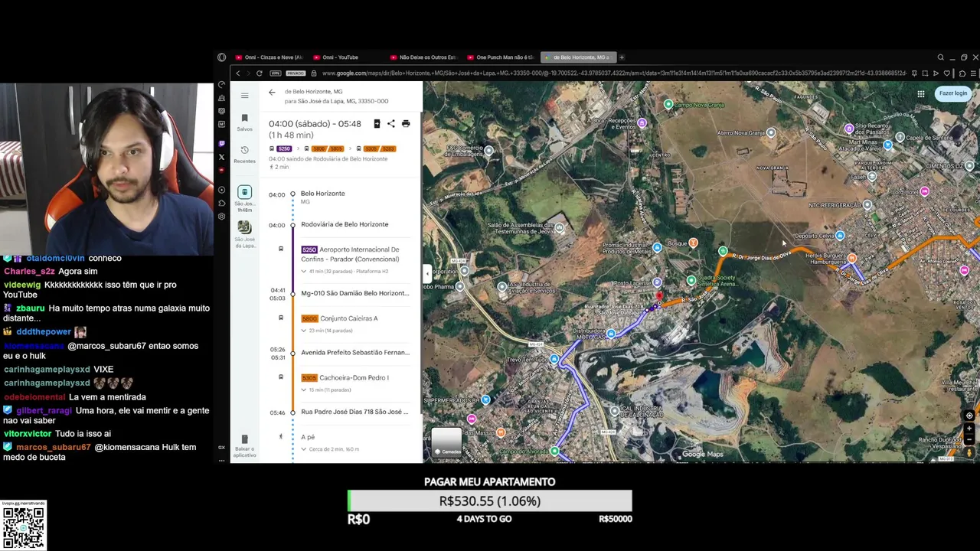
Task: Click 5250 Aeroporto Internacional De Confins line
Action: [349, 254]
